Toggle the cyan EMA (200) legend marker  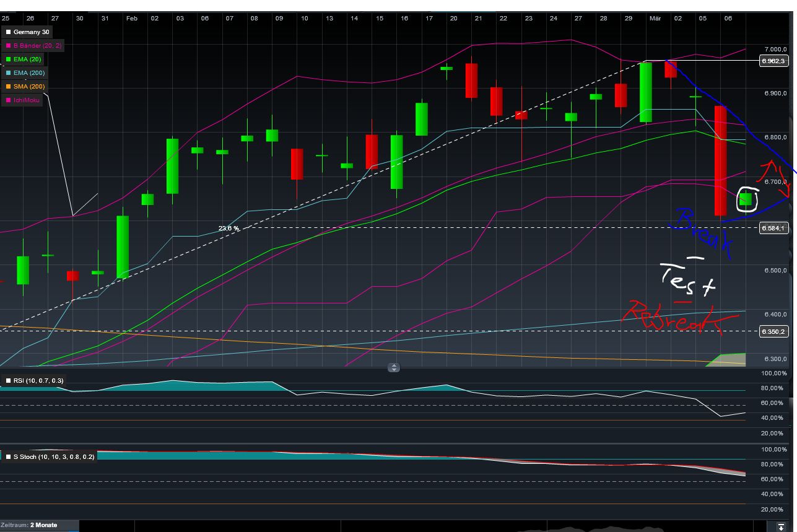point(7,72)
